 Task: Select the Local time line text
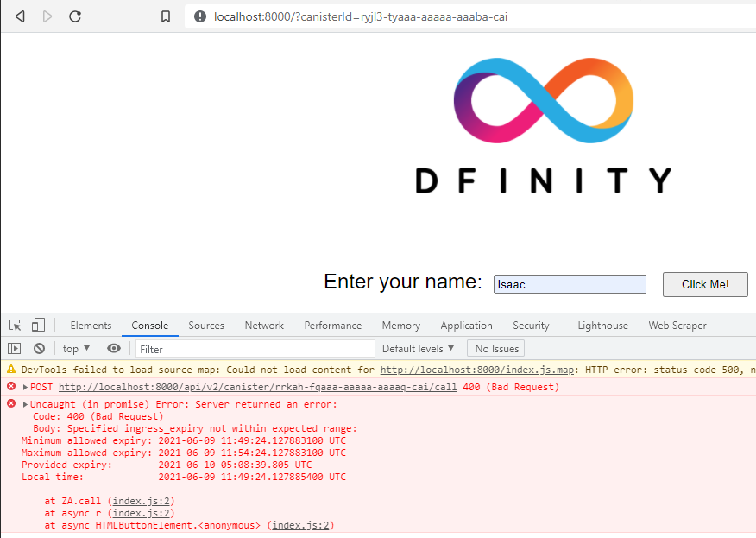tap(183, 478)
